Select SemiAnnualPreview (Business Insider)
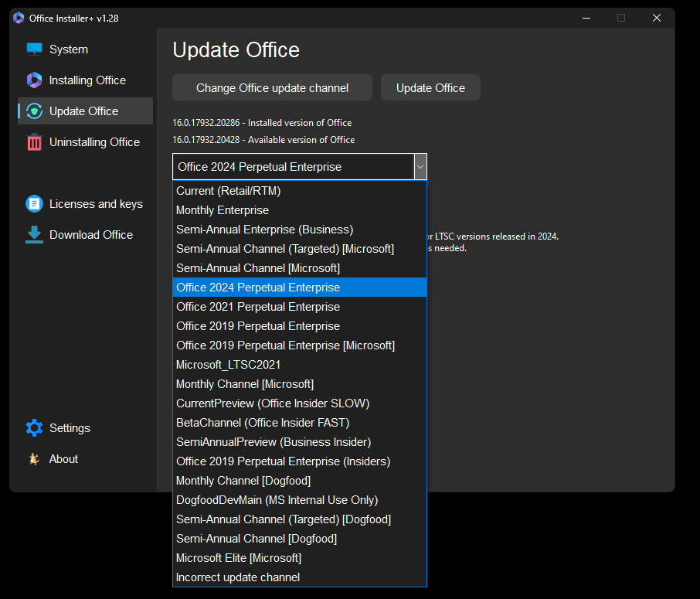 pyautogui.click(x=300, y=442)
